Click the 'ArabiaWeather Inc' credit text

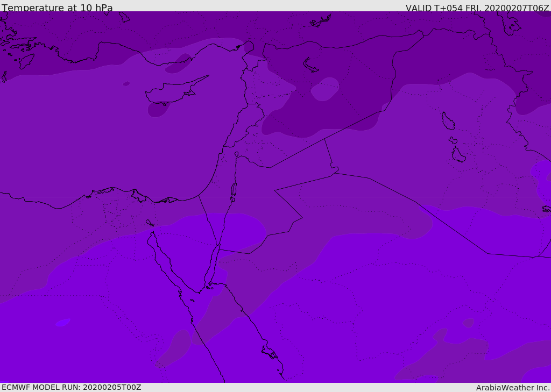click(x=513, y=388)
